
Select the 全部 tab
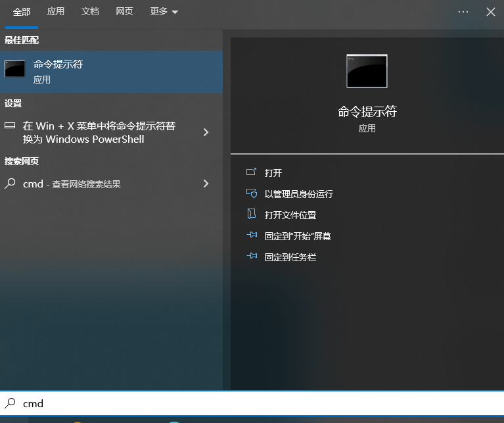tap(22, 12)
